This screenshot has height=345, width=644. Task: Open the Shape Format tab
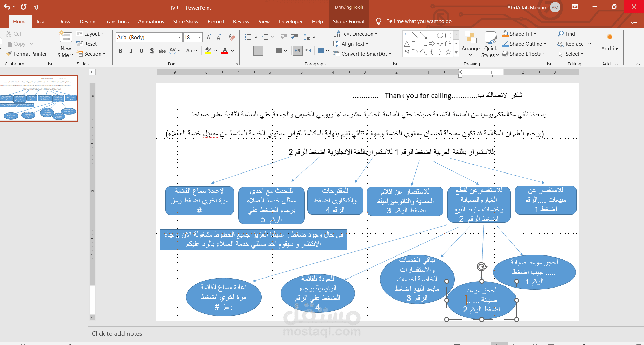point(349,21)
